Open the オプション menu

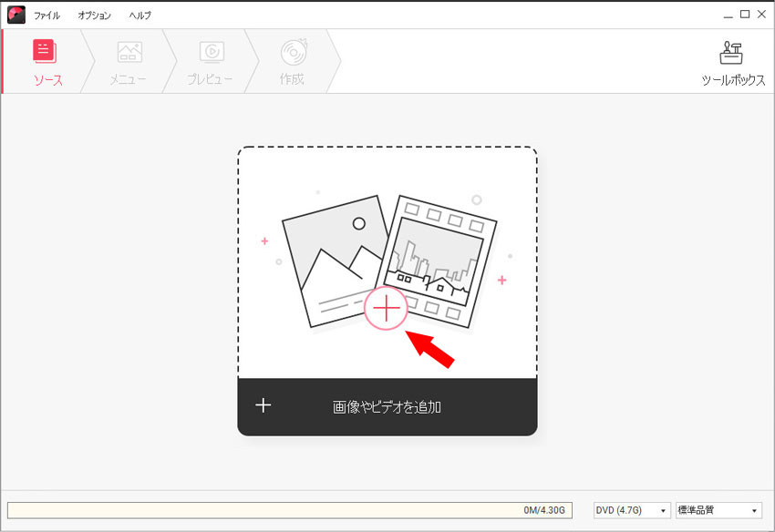click(x=94, y=15)
